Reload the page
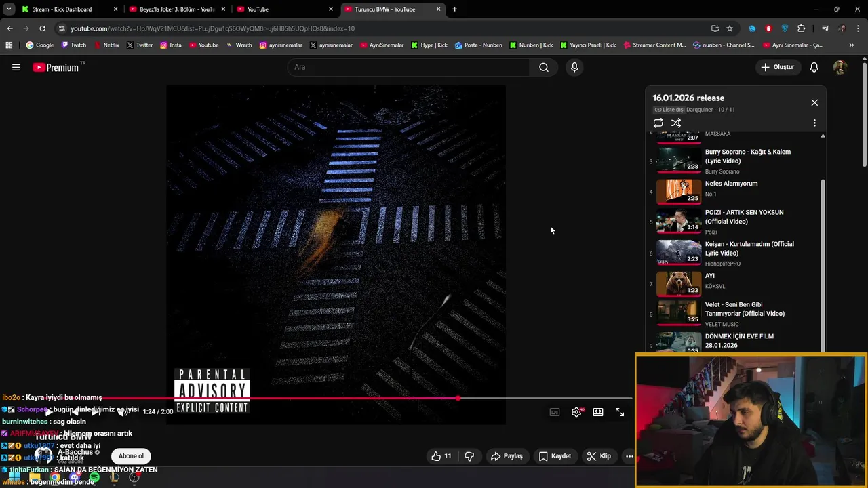The image size is (868, 488). pos(42,28)
